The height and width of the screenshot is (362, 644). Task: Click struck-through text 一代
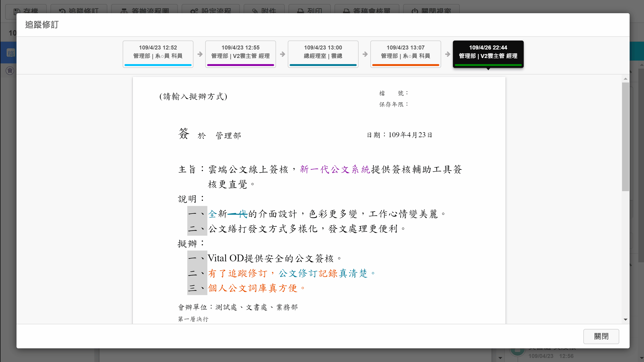point(238,214)
